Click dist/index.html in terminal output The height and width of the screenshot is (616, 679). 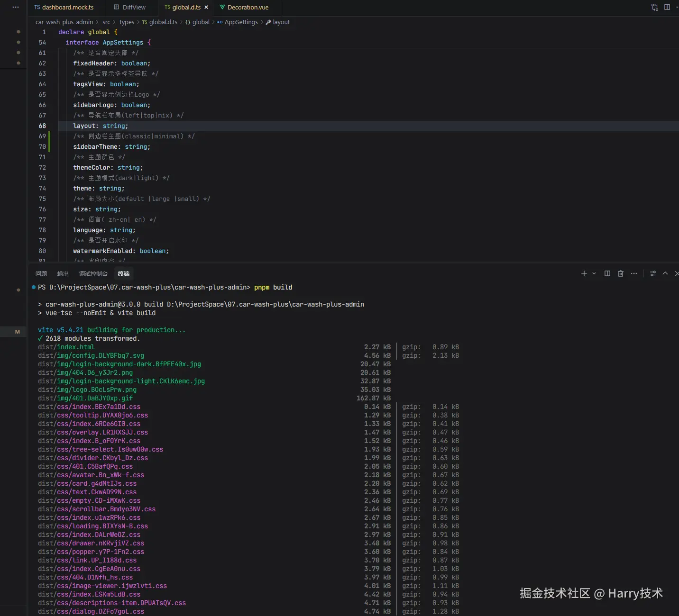click(66, 347)
